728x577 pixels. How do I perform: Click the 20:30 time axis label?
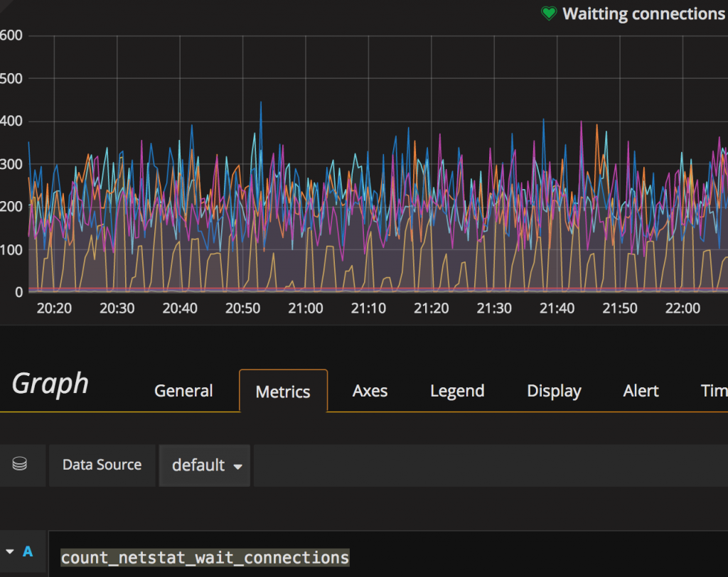(117, 308)
